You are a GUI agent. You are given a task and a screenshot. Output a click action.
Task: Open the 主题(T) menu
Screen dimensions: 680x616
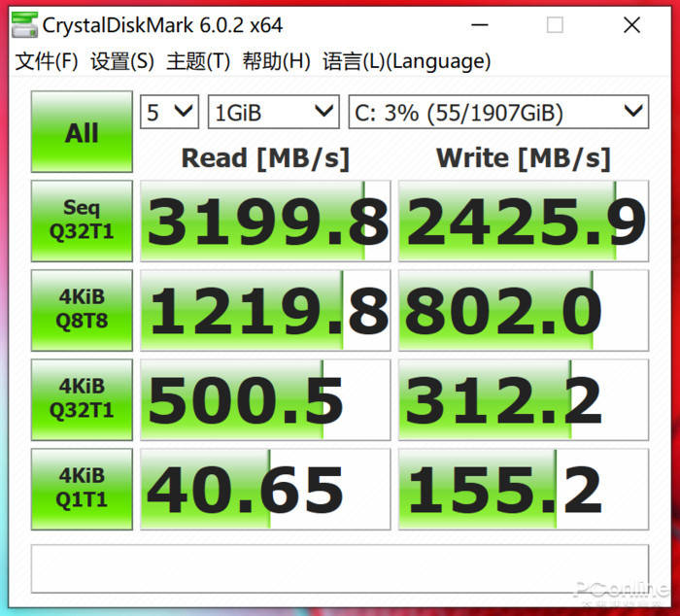pyautogui.click(x=198, y=61)
